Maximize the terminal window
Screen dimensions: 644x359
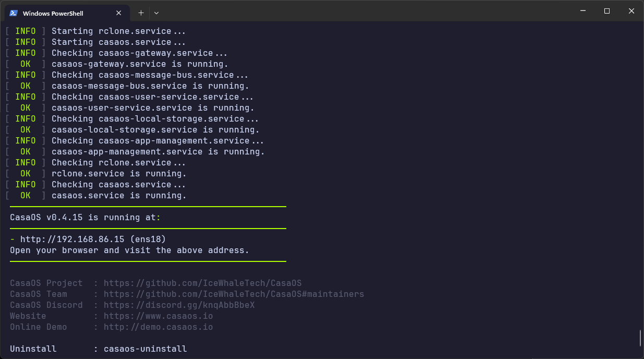point(607,11)
